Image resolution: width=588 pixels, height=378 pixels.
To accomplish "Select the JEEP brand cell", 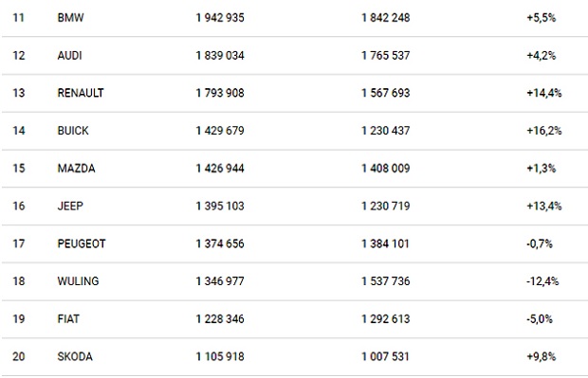I will pos(70,206).
